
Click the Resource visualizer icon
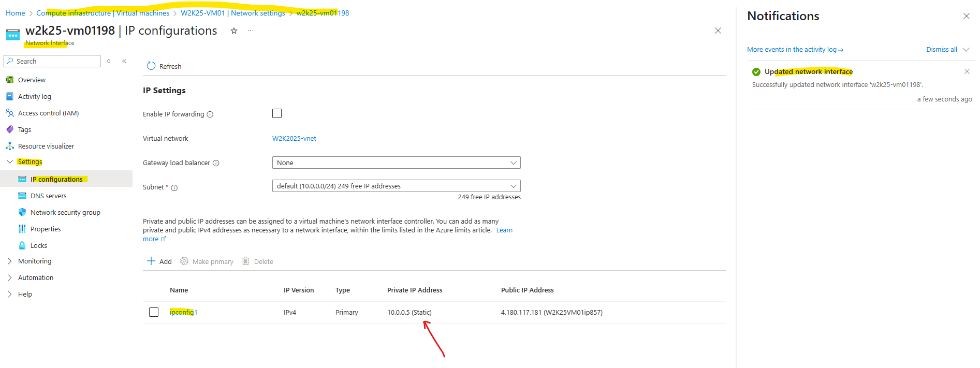(x=9, y=146)
